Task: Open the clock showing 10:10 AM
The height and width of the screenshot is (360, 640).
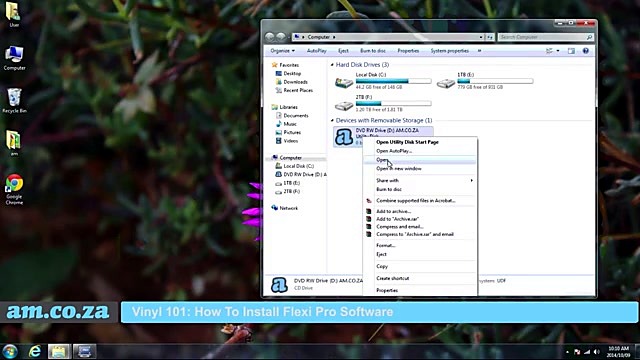Action: [618, 352]
